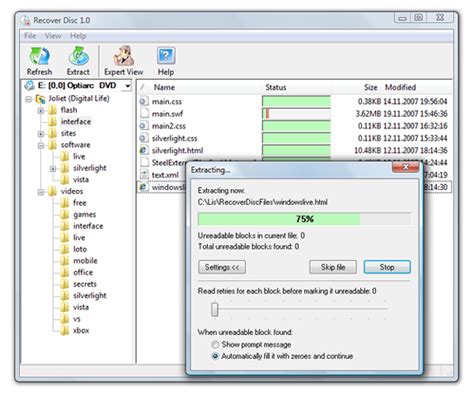Minimize the Recover Disc 1.0 window

point(402,18)
